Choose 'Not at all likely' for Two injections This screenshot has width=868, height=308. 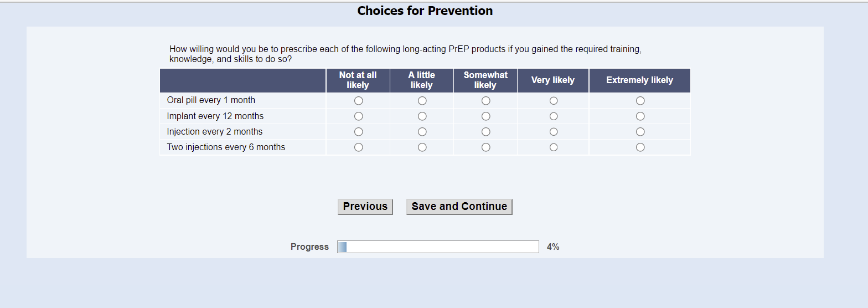click(x=358, y=147)
